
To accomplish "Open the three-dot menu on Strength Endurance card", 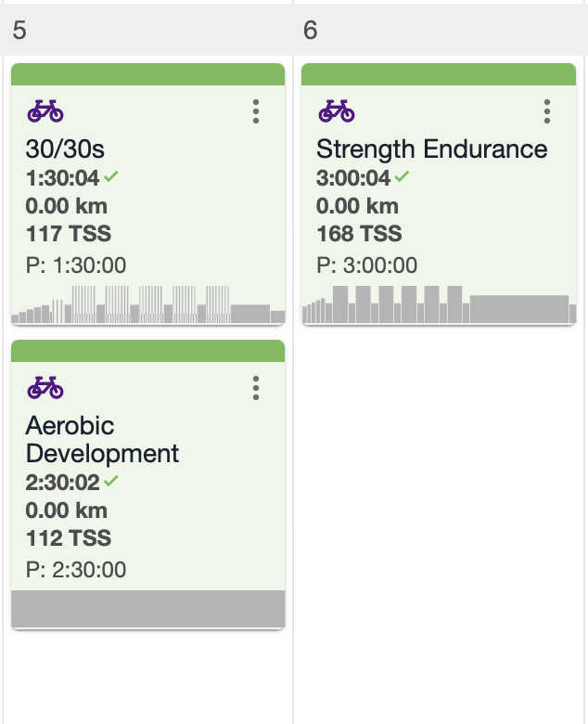I will click(x=547, y=111).
